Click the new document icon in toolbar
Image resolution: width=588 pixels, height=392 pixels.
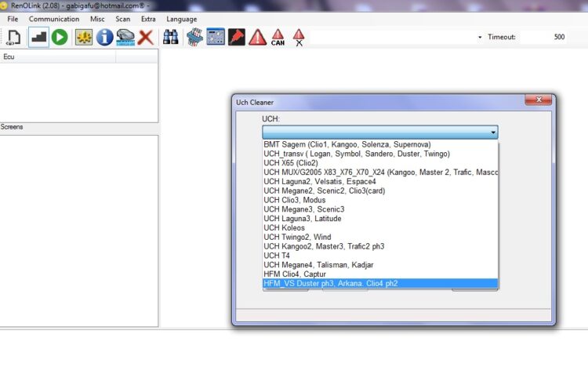tap(14, 37)
